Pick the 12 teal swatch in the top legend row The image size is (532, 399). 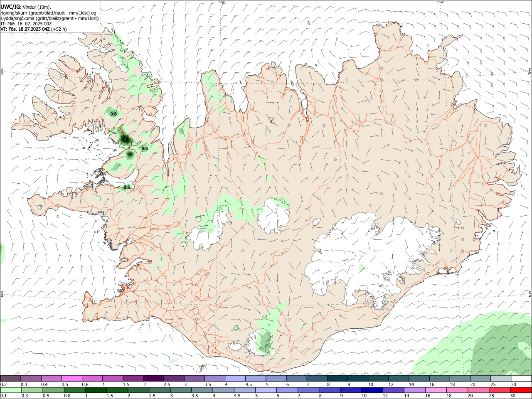pyautogui.click(x=398, y=378)
